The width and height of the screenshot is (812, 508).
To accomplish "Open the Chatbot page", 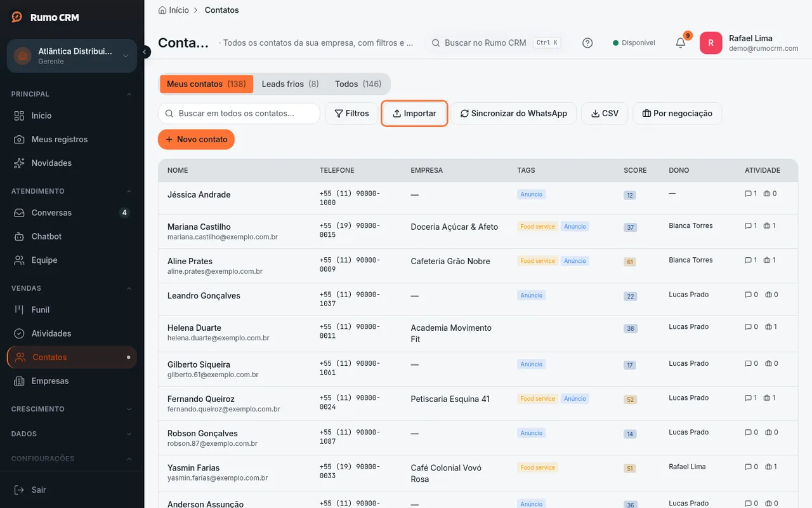I will [x=72, y=236].
